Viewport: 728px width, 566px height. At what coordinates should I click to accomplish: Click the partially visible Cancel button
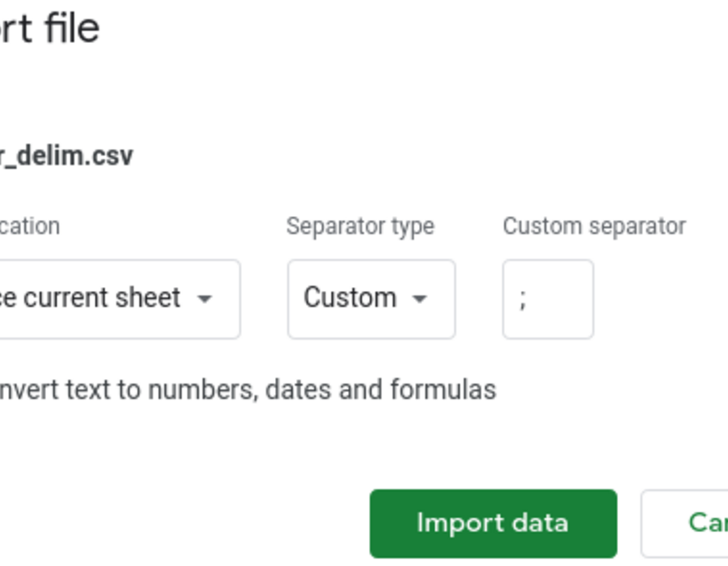point(684,523)
